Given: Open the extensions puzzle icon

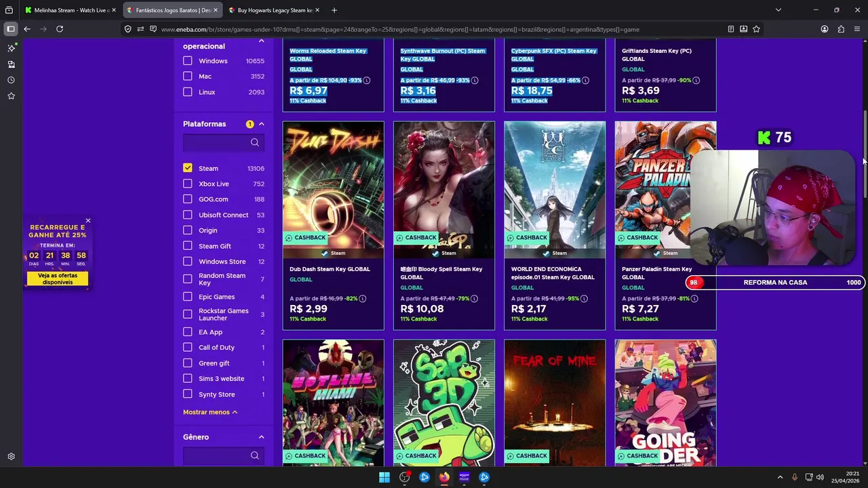Looking at the screenshot, I should (x=841, y=29).
